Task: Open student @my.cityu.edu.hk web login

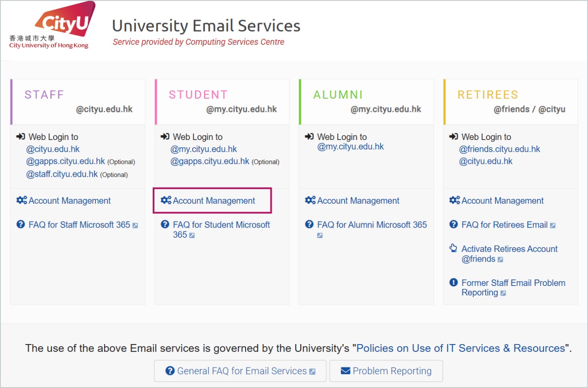Action: tap(204, 149)
